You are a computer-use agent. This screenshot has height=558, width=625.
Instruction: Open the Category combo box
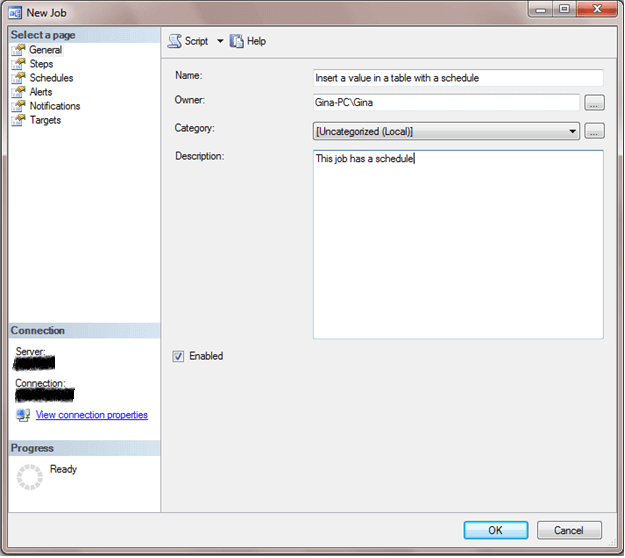coord(446,131)
